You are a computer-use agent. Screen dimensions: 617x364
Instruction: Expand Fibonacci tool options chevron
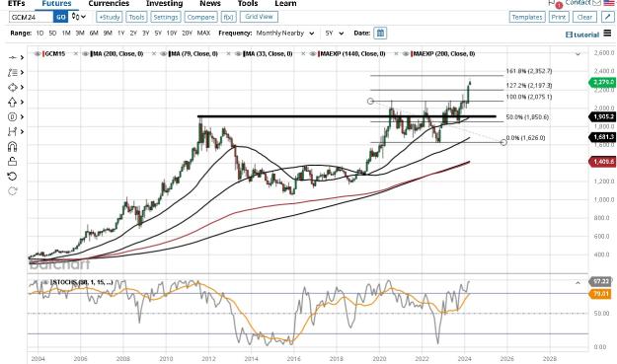tap(22, 72)
